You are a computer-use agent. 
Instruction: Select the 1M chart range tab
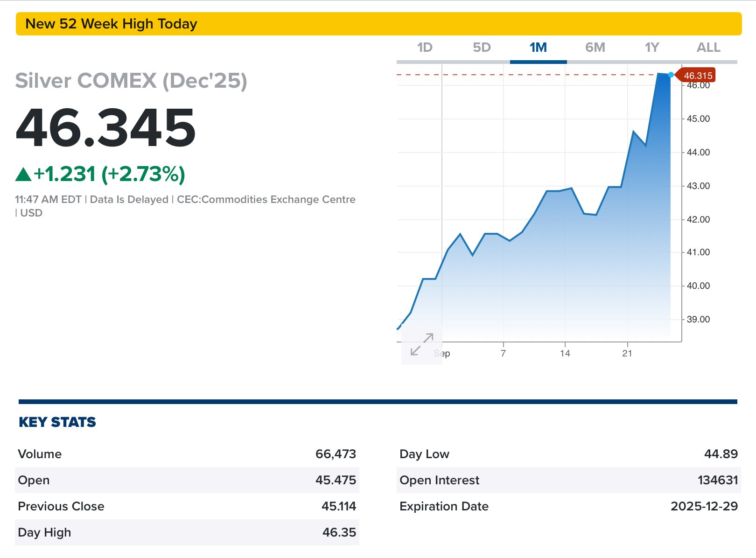click(x=538, y=48)
